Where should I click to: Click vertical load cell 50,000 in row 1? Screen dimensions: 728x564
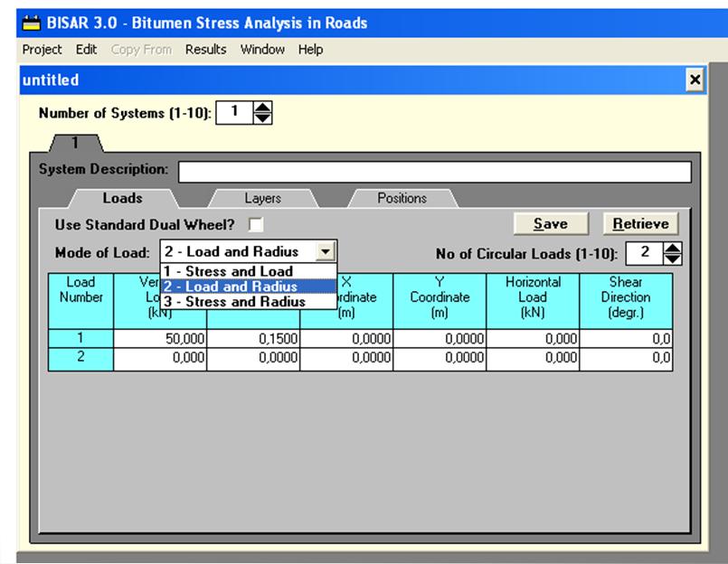click(160, 339)
